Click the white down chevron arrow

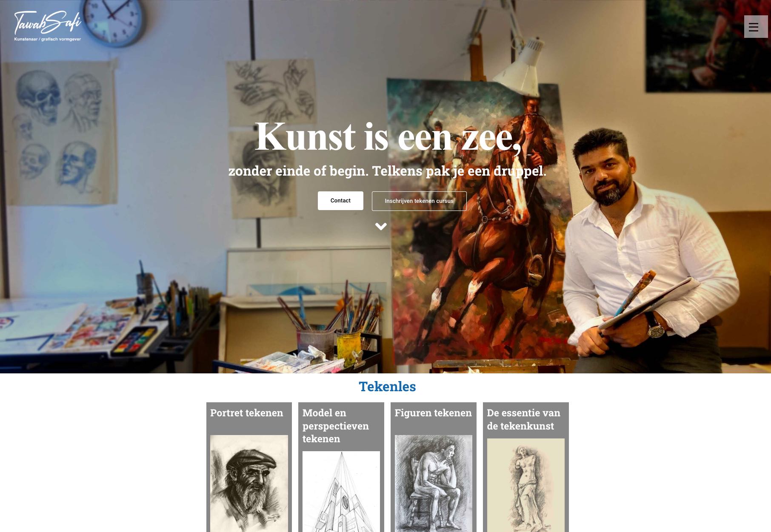coord(381,227)
